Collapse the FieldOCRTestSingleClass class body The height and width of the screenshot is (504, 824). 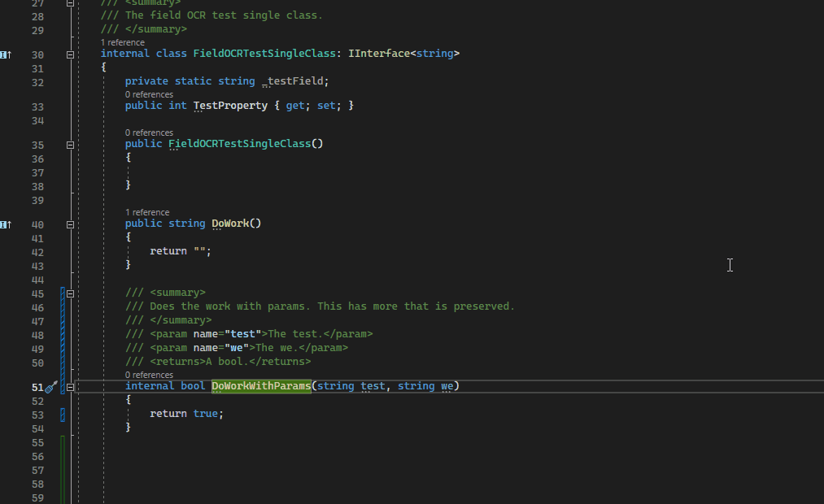click(70, 53)
